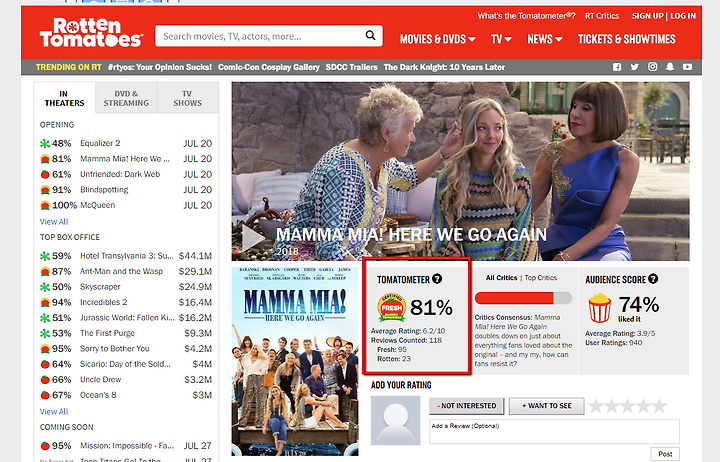
Task: Click the Certified Fresh badge icon
Action: pyautogui.click(x=391, y=307)
